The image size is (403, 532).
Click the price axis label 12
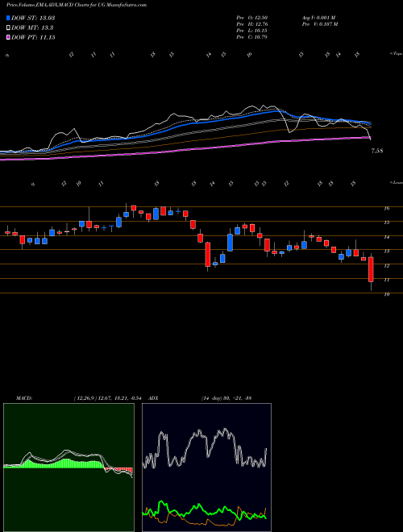(387, 266)
